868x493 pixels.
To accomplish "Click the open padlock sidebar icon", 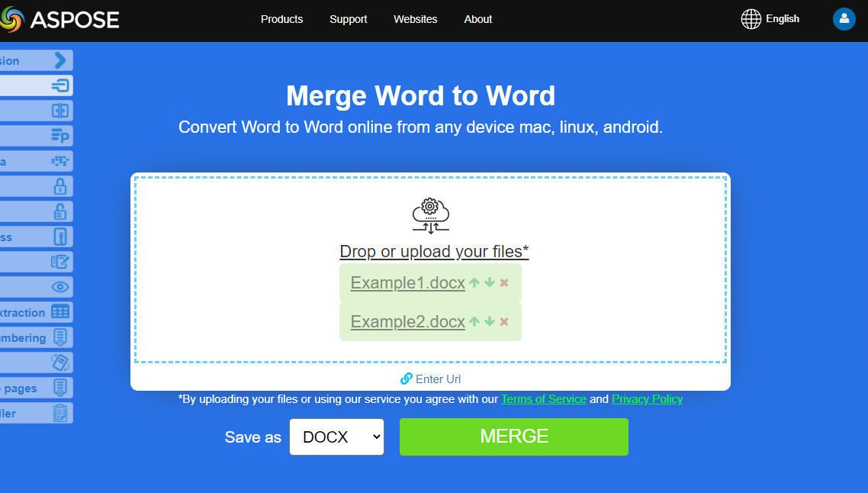I will coord(59,211).
